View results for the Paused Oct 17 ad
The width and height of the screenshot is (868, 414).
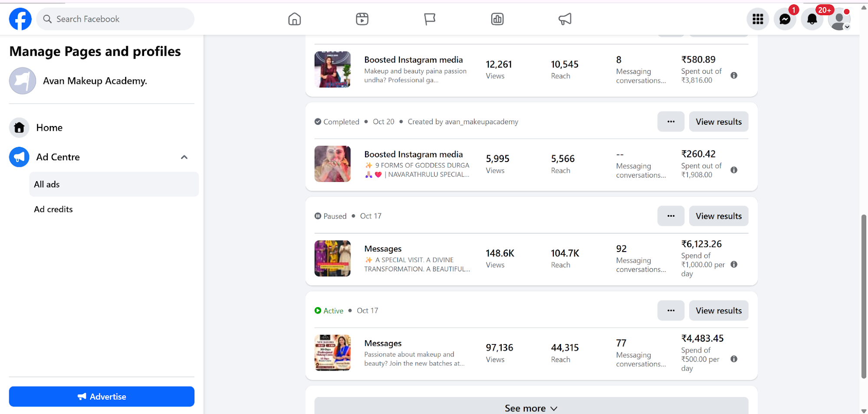point(719,216)
